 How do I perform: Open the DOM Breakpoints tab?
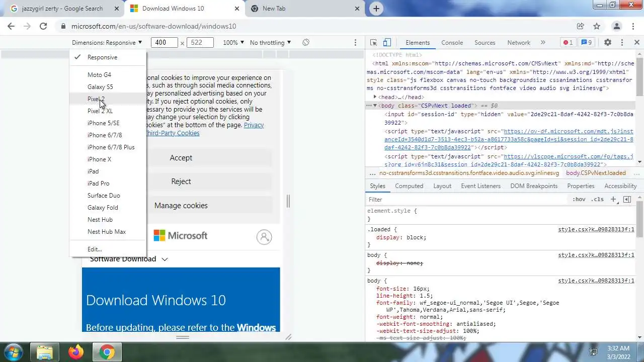[534, 186]
